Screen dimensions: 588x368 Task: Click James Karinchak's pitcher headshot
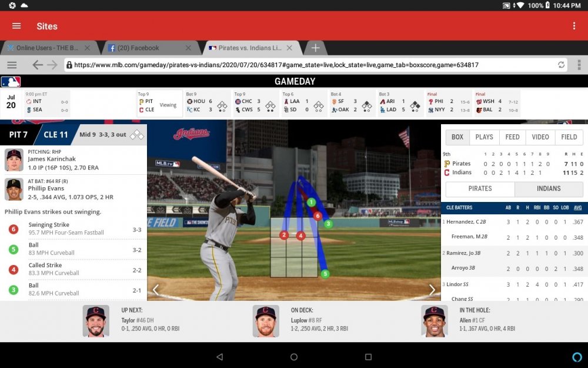point(14,160)
